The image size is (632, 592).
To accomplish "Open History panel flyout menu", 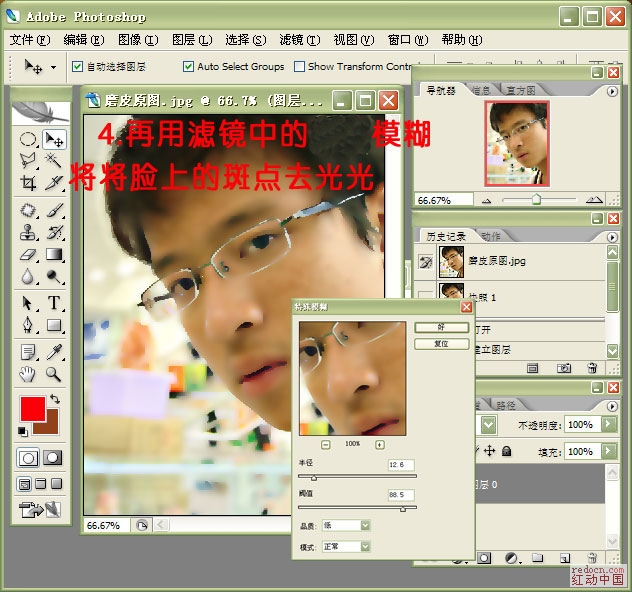I will click(612, 237).
